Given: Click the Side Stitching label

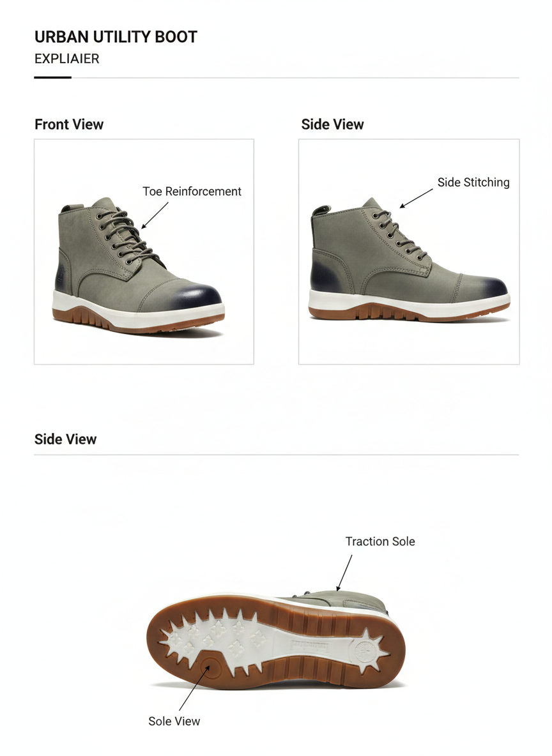Looking at the screenshot, I should 473,182.
